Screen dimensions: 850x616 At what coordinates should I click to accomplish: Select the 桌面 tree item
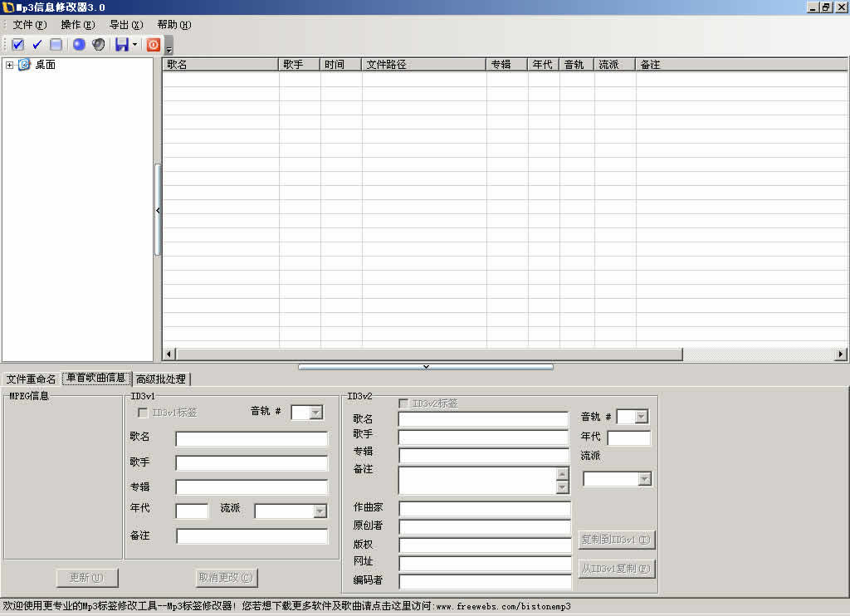click(46, 65)
